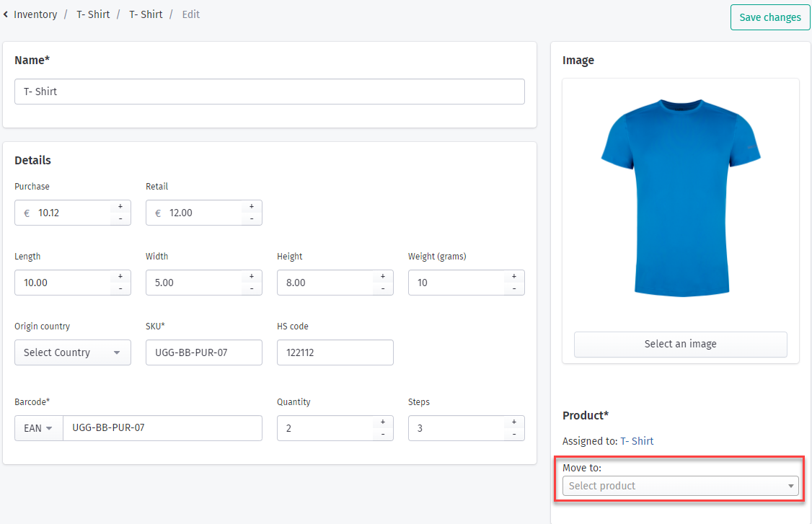Increase the Length value

tap(120, 277)
